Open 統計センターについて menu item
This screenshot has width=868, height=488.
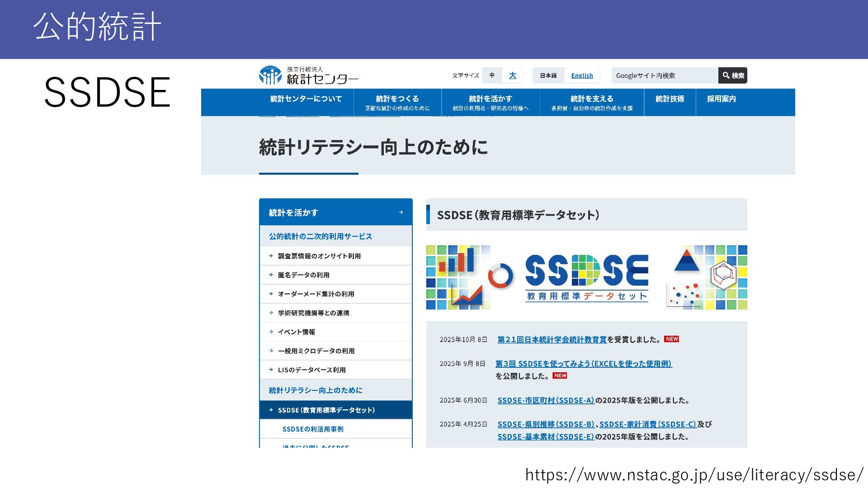pos(306,99)
